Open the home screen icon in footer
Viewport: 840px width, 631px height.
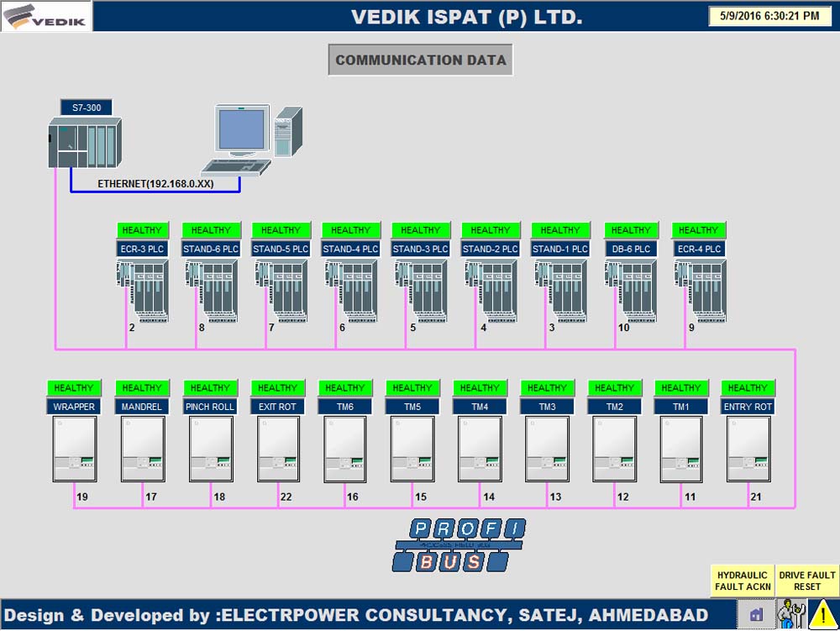click(x=756, y=614)
